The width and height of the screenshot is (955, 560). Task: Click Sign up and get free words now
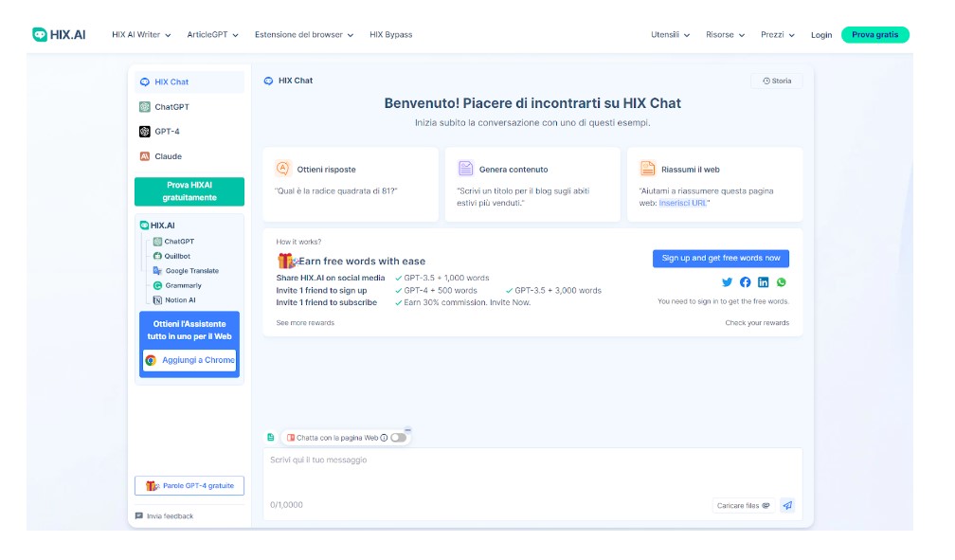tap(720, 259)
